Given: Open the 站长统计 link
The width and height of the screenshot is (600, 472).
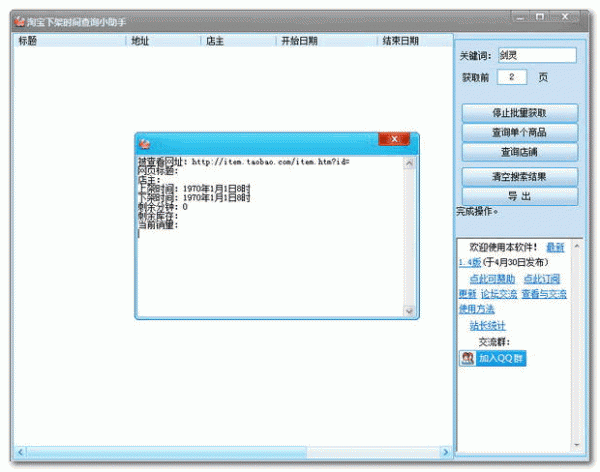Looking at the screenshot, I should (x=488, y=326).
